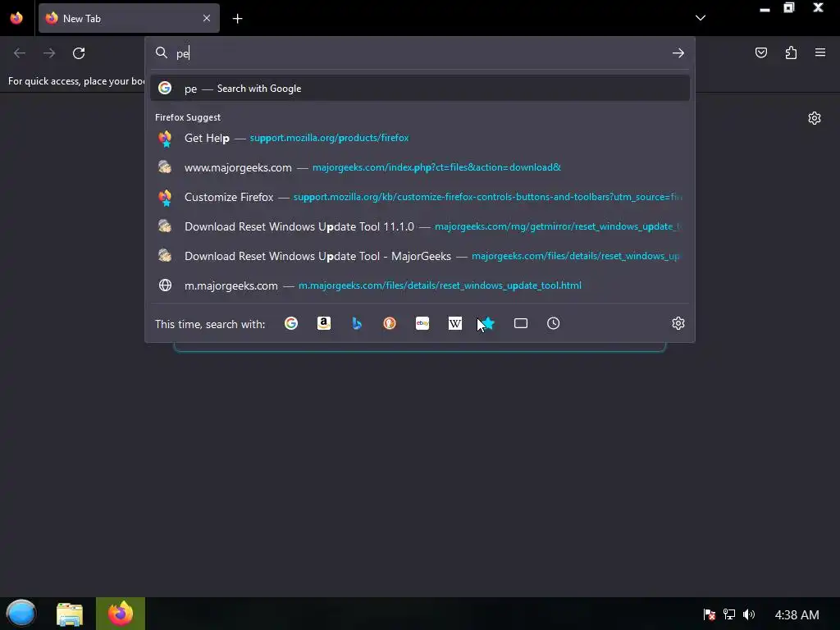Open the Get Help suggestion

point(420,138)
